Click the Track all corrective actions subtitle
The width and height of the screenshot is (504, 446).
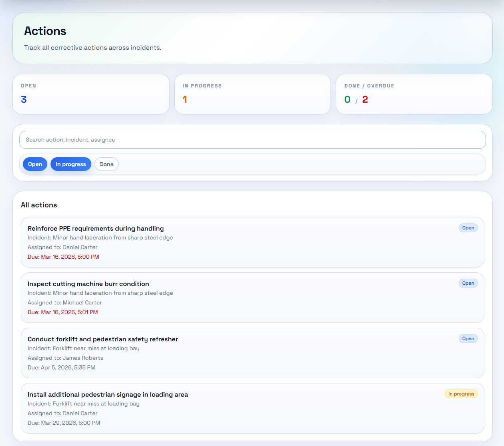click(93, 47)
